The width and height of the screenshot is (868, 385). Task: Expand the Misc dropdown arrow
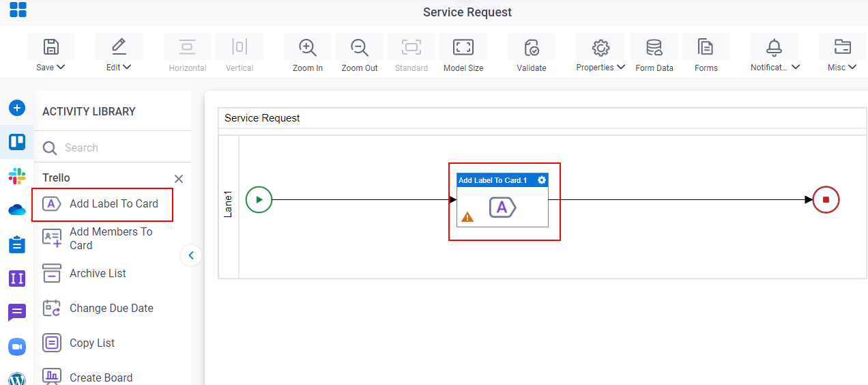(x=852, y=68)
